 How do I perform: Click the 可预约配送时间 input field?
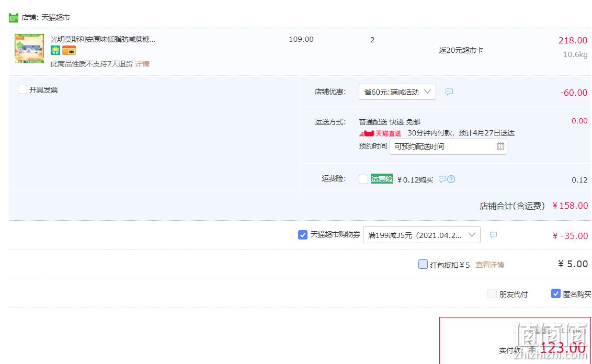[448, 146]
